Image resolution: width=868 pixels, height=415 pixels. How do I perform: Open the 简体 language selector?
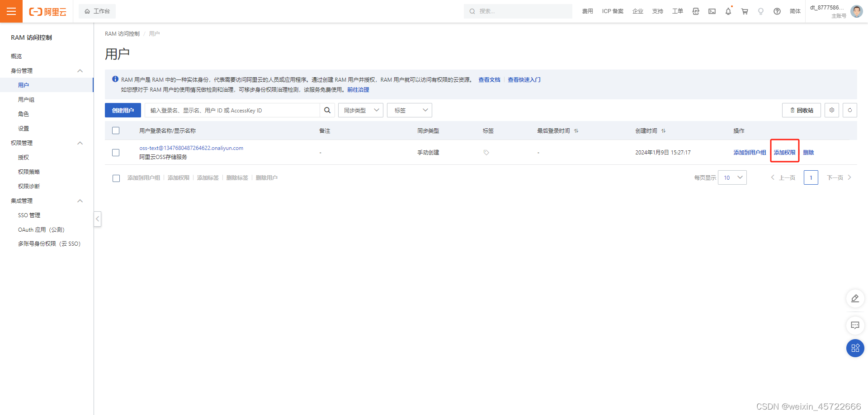coord(795,11)
